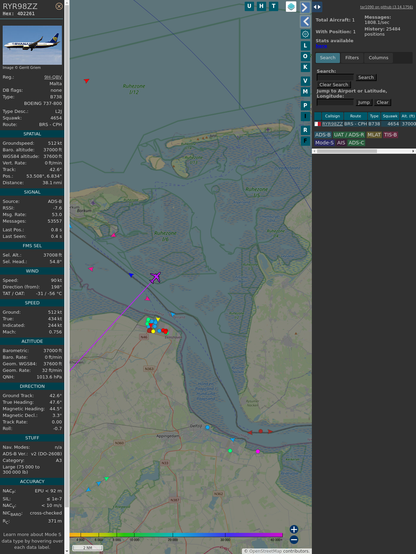Image resolution: width=416 pixels, height=554 pixels.
Task: Toggle the I map button
Action: click(305, 116)
